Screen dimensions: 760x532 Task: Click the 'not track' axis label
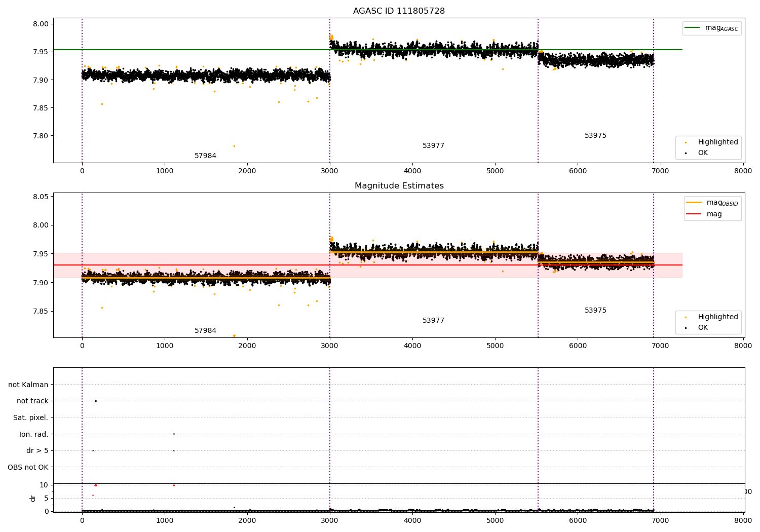pos(32,401)
